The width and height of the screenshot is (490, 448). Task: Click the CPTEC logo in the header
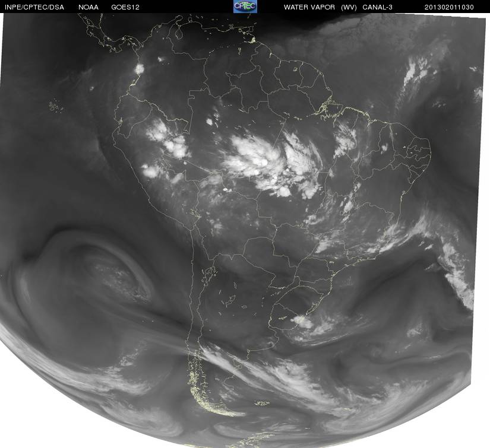(245, 7)
